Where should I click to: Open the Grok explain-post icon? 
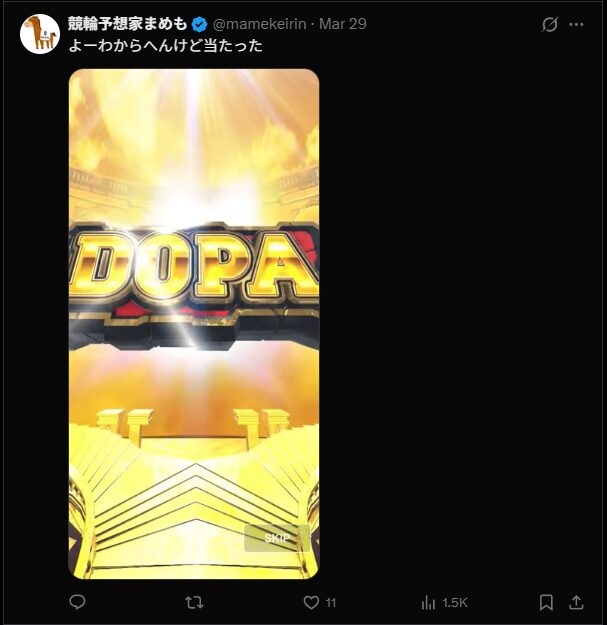tap(549, 24)
